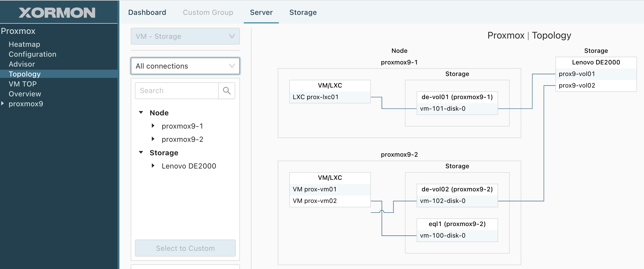
Task: Open the Custom Group tab
Action: coord(208,12)
